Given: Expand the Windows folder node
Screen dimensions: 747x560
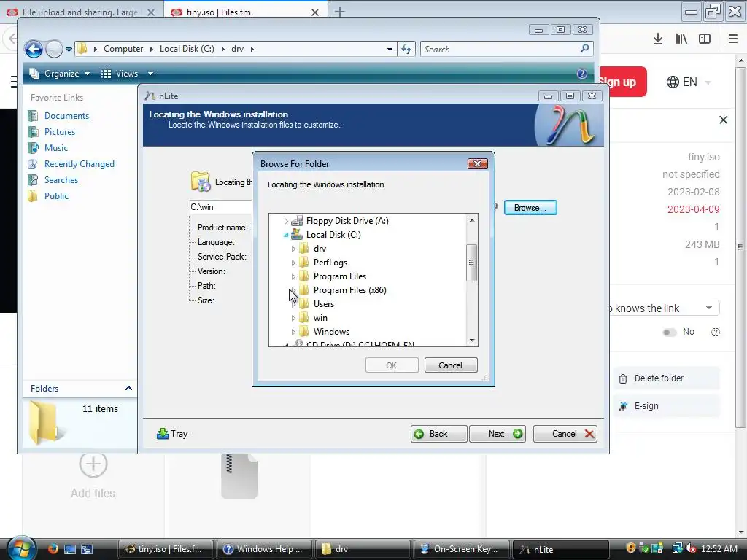Looking at the screenshot, I should point(293,332).
